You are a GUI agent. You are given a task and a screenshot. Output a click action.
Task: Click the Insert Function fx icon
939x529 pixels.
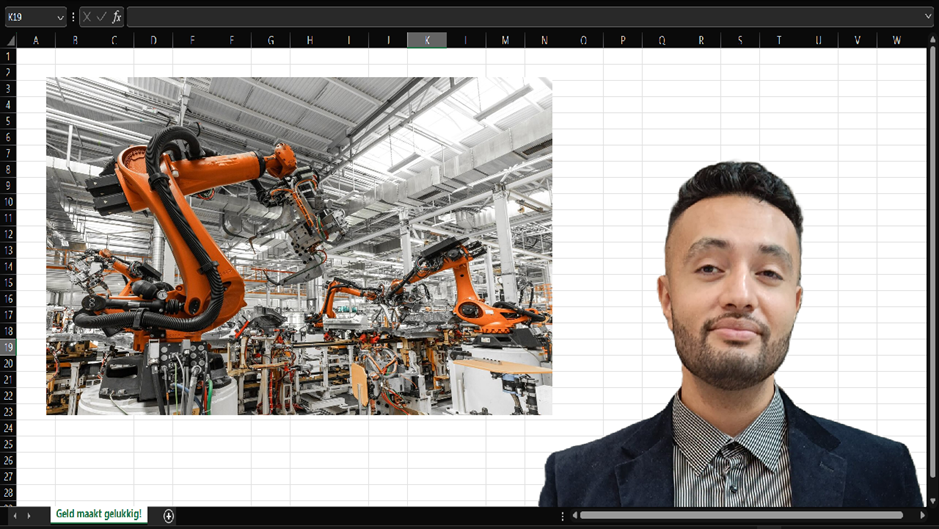click(116, 17)
